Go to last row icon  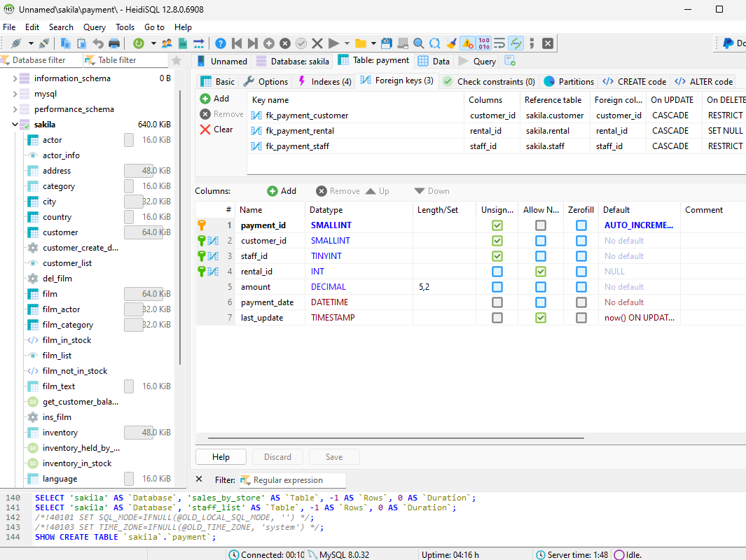pyautogui.click(x=253, y=43)
